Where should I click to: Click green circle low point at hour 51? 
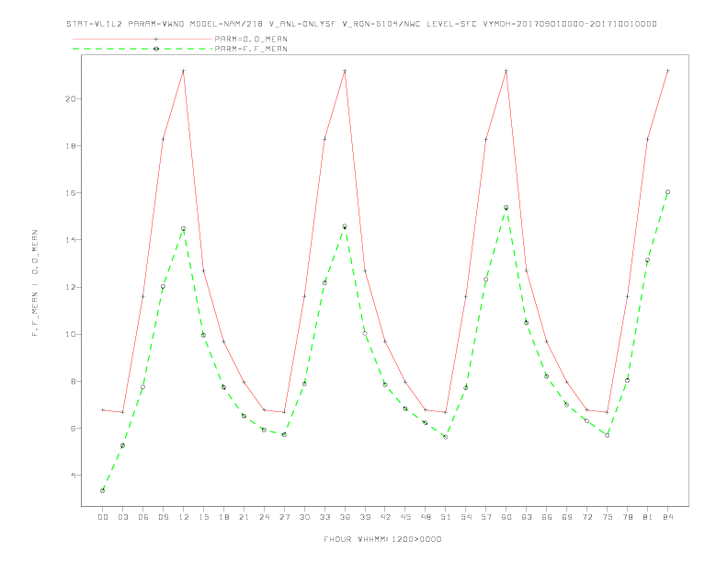point(446,437)
